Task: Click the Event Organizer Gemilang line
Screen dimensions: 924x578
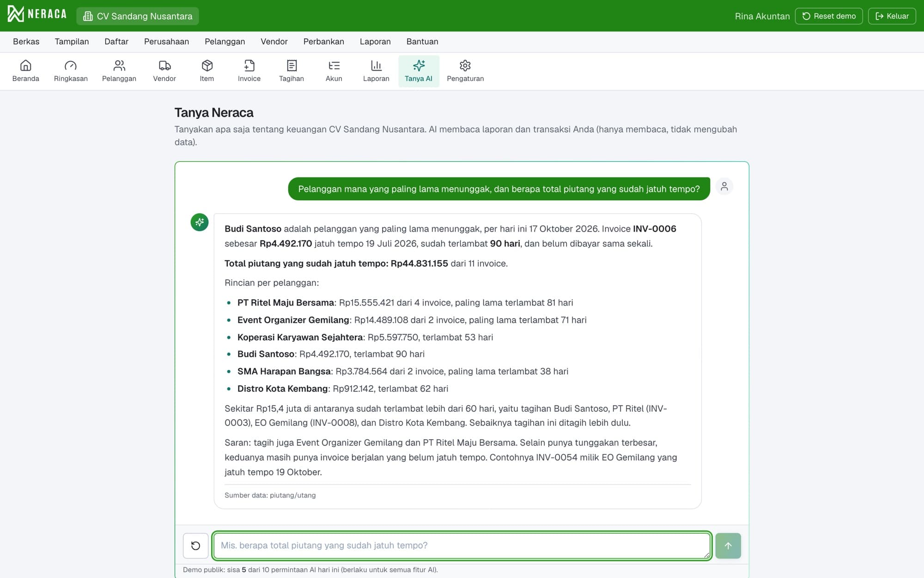Action: (x=412, y=320)
